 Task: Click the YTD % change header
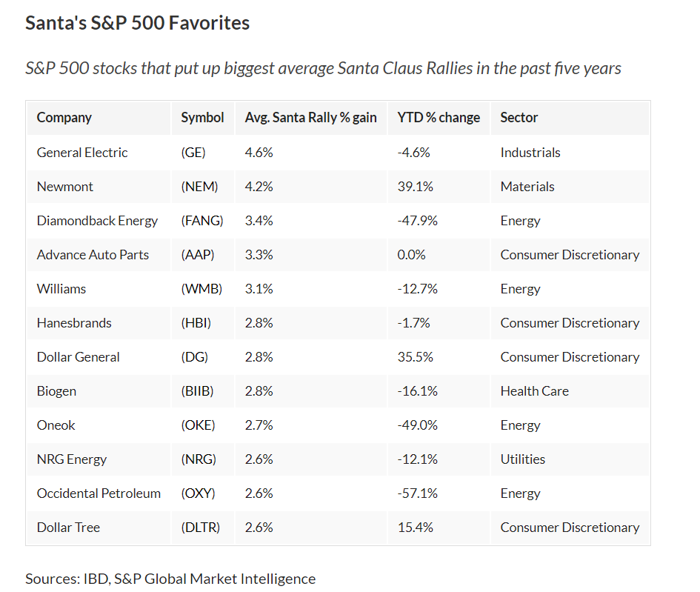(439, 117)
